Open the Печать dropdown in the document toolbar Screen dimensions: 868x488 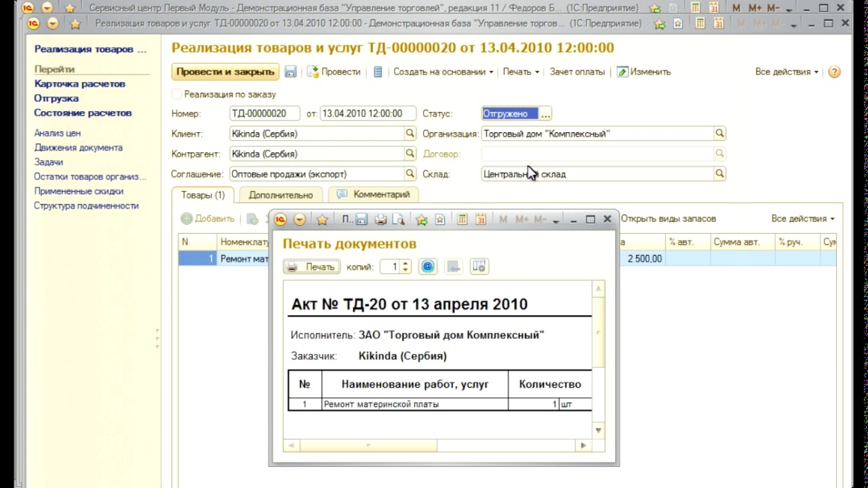click(x=521, y=72)
